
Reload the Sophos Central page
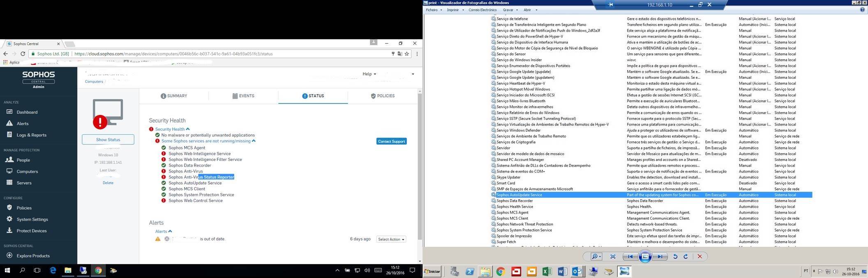[x=23, y=54]
